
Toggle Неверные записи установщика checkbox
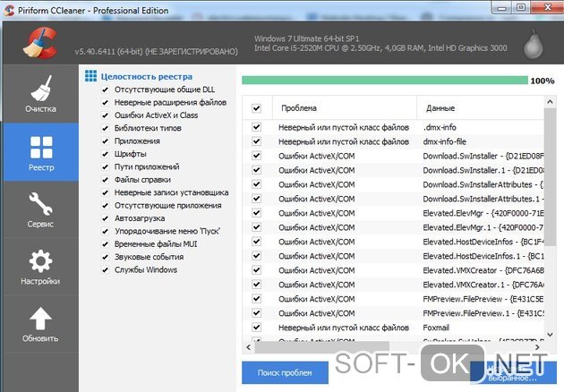(x=105, y=192)
